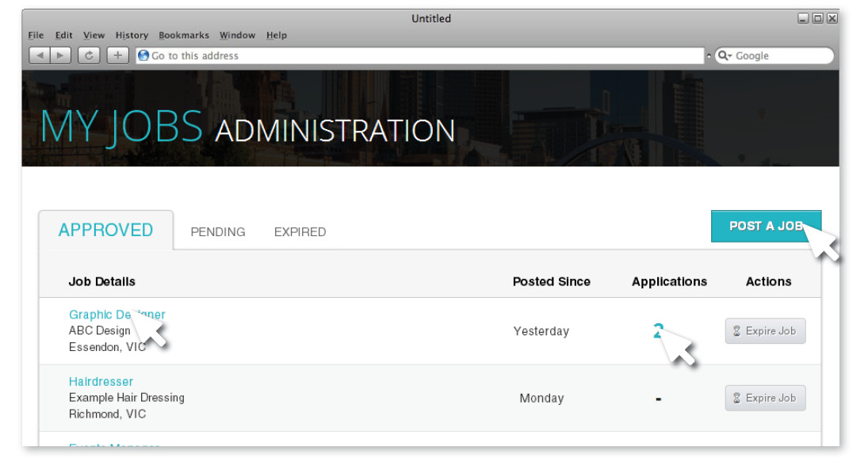Click the plus add bookmark button
868x462 pixels.
pyautogui.click(x=117, y=55)
